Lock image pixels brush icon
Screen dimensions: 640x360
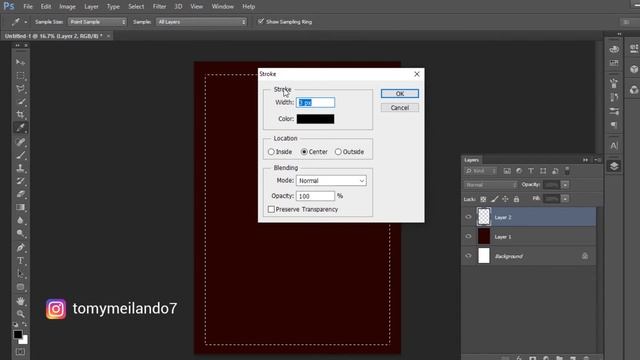[x=494, y=199]
